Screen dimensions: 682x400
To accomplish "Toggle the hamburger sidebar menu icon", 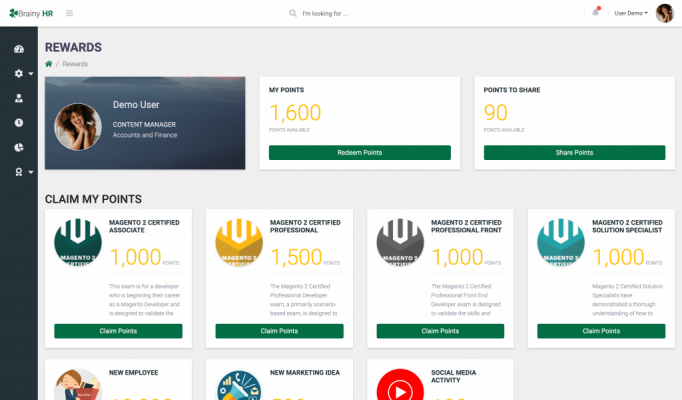I will 69,13.
